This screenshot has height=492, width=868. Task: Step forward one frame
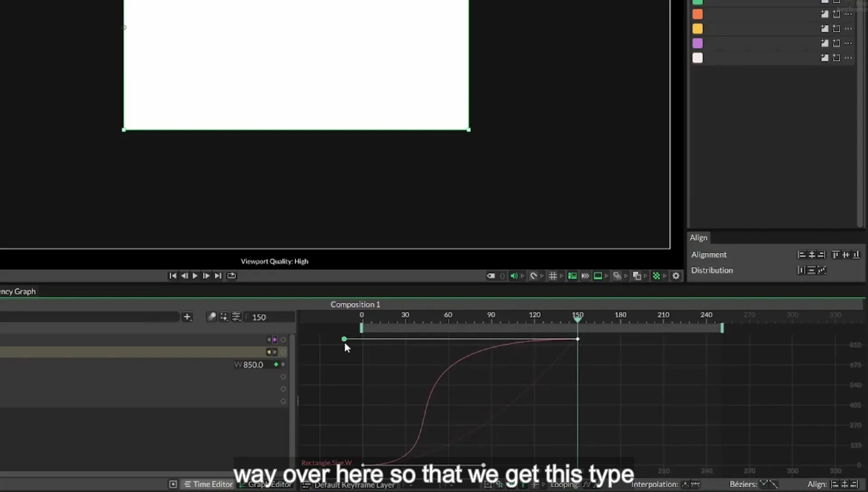click(x=206, y=276)
